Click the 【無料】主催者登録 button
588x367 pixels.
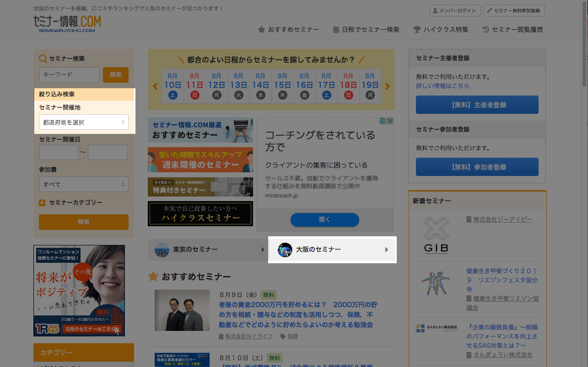(477, 105)
